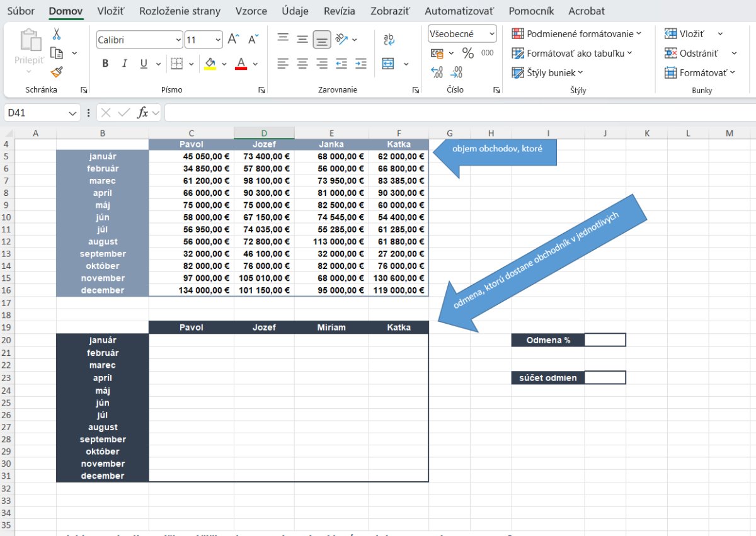756x536 pixels.
Task: Align text left in the cell
Action: coord(283,64)
